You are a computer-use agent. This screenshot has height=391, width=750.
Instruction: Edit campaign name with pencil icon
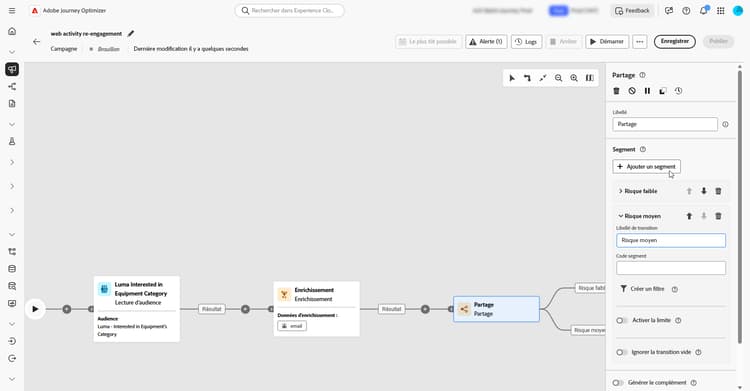click(x=131, y=34)
